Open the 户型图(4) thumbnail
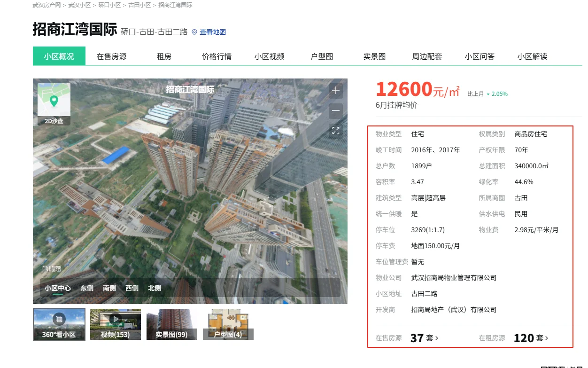The image size is (588, 368). tap(228, 324)
